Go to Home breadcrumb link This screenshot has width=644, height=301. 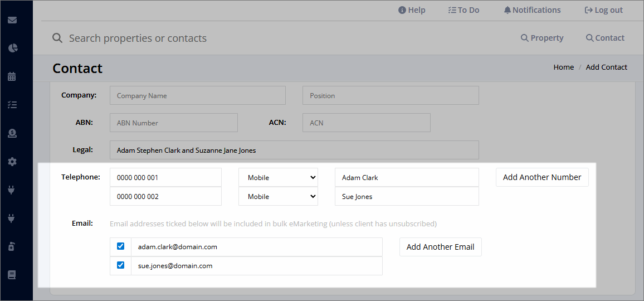564,67
